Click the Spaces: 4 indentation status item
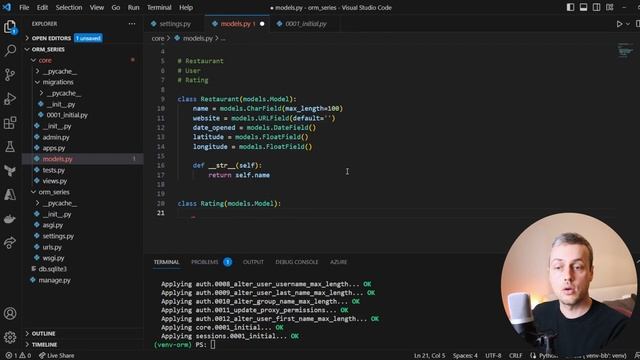Screen dimensions: 640x360 click(x=465, y=356)
